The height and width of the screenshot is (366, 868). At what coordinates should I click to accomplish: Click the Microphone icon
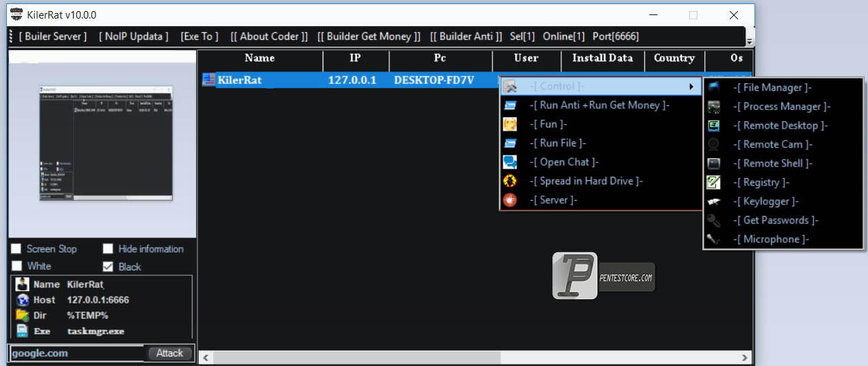coord(714,239)
